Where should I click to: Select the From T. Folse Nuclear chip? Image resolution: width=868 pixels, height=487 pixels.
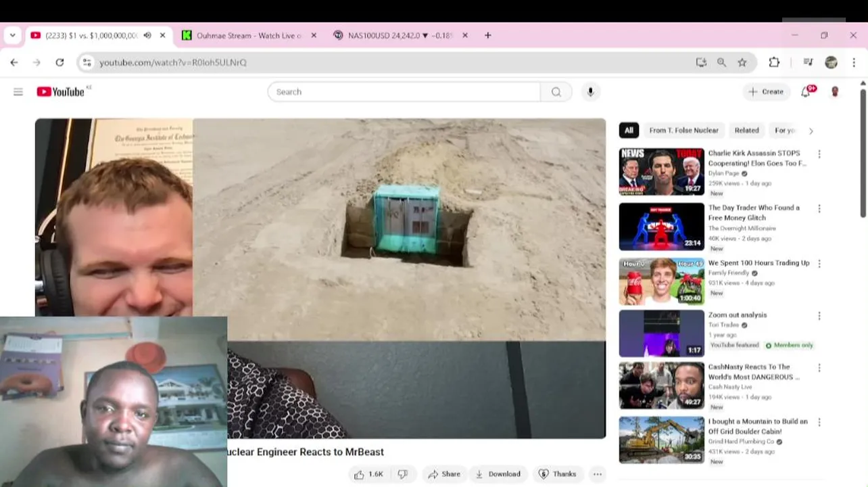(683, 131)
